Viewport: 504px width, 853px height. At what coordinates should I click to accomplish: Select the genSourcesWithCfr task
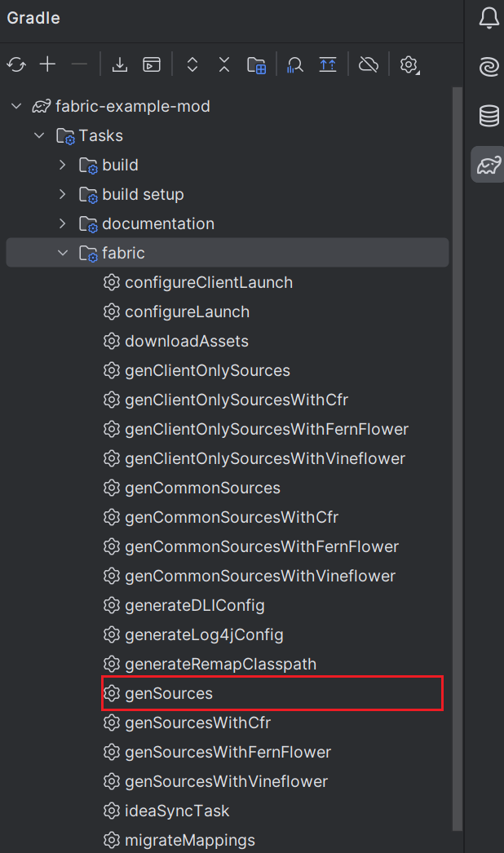(197, 723)
